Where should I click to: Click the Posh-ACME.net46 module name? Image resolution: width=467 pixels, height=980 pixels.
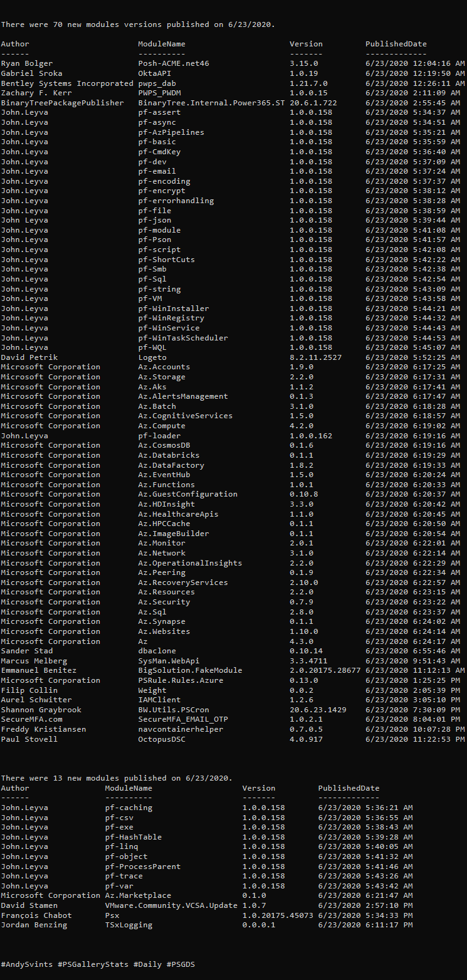174,63
